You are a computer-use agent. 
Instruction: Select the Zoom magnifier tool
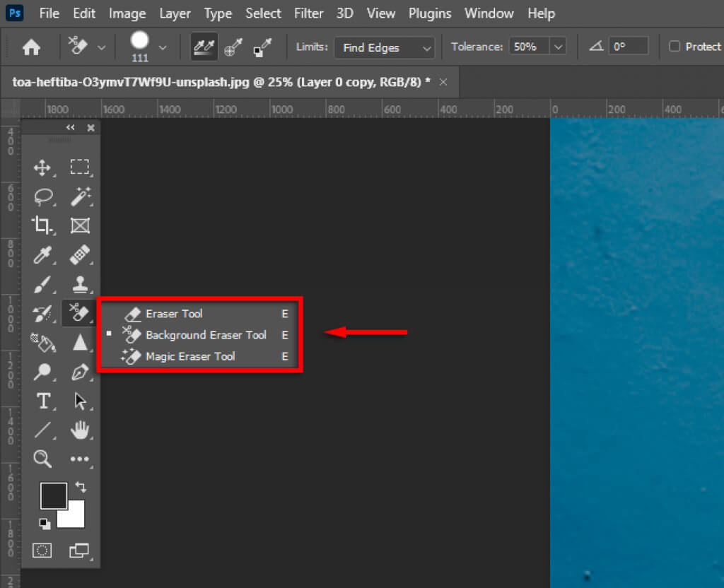(42, 459)
